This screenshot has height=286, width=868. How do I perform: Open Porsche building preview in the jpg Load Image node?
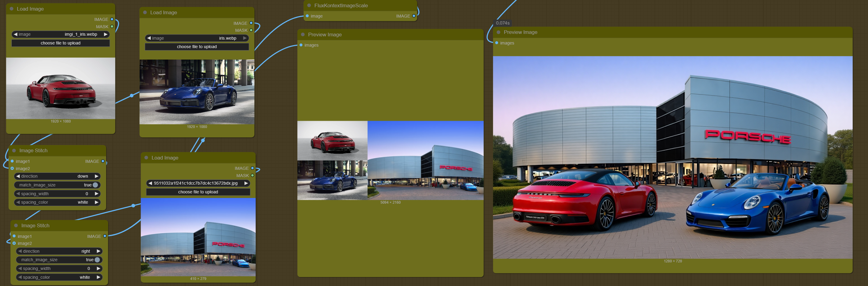[198, 237]
